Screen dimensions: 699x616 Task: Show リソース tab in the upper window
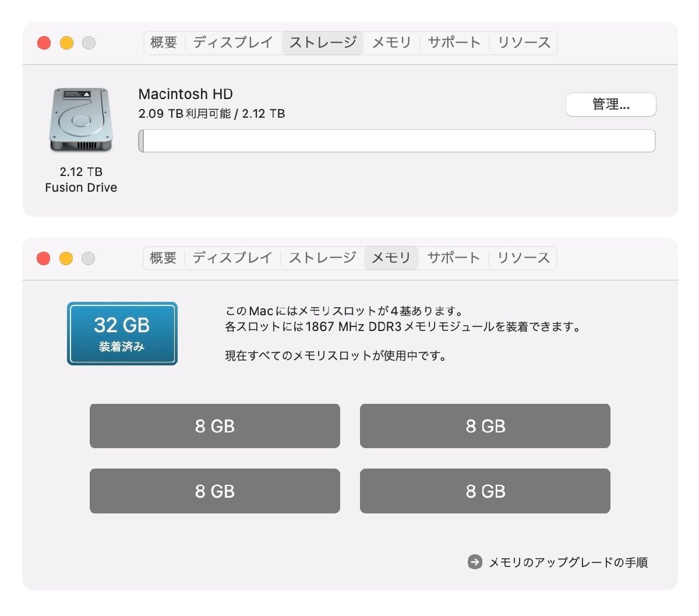(524, 43)
